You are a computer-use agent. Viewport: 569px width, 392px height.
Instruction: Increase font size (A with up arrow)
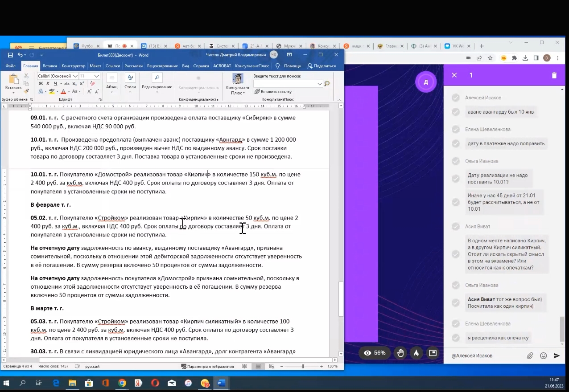tap(89, 91)
